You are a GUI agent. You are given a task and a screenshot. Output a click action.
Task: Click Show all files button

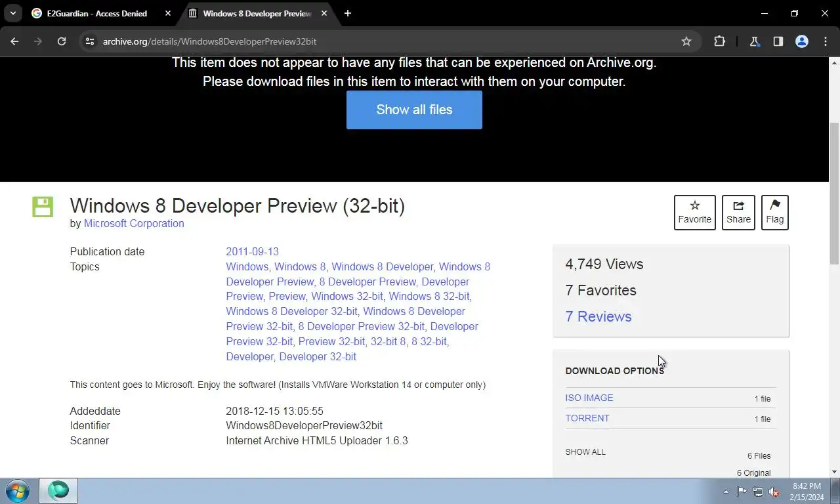(414, 110)
